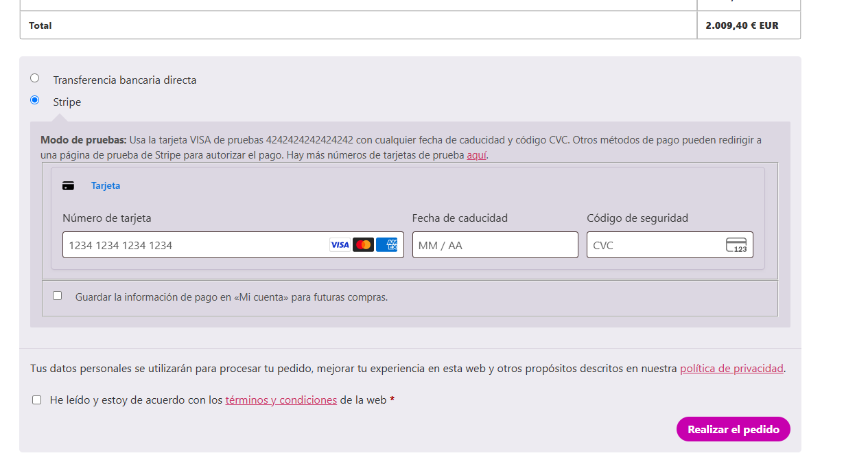Click the CVC card icon showing 123
The width and height of the screenshot is (868, 473).
736,245
